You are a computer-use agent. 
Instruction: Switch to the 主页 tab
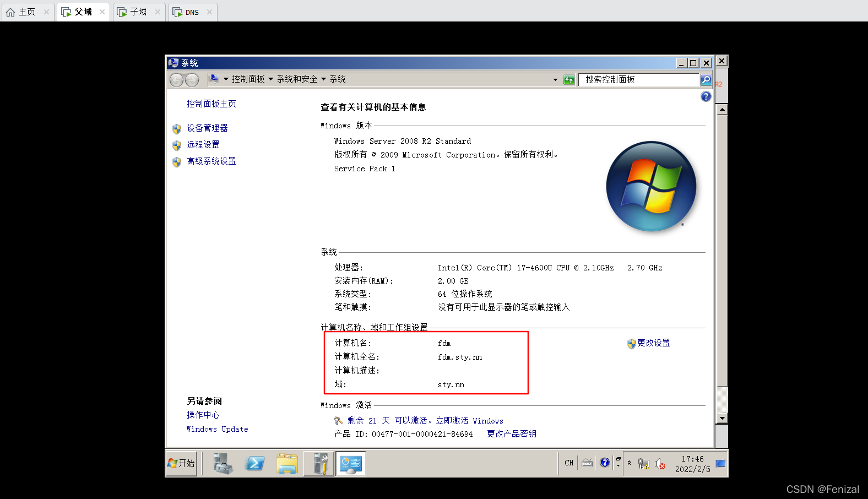[x=27, y=12]
